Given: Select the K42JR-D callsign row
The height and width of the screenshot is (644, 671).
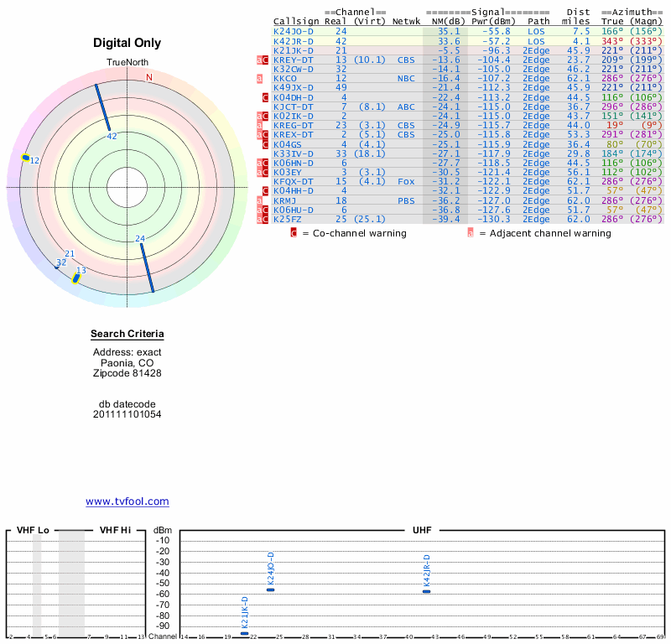Looking at the screenshot, I should coord(293,40).
